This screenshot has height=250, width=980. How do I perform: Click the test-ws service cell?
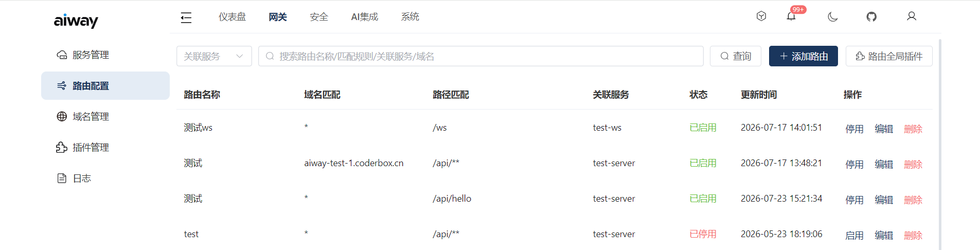[x=607, y=128]
